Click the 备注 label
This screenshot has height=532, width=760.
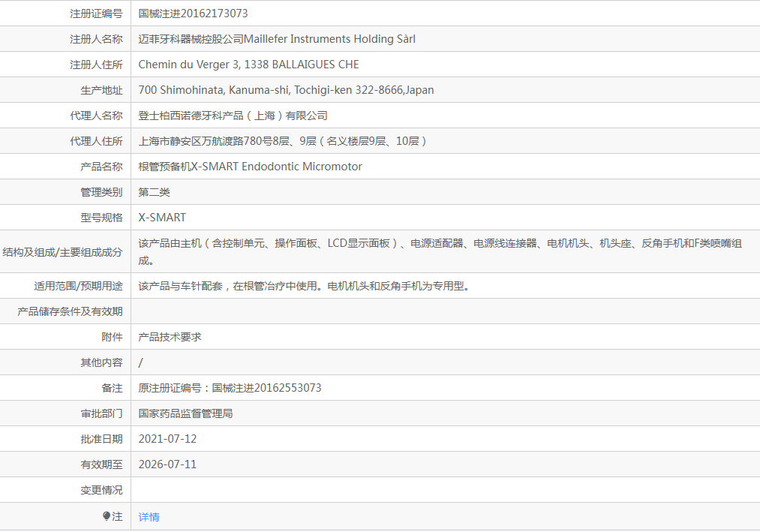point(112,388)
